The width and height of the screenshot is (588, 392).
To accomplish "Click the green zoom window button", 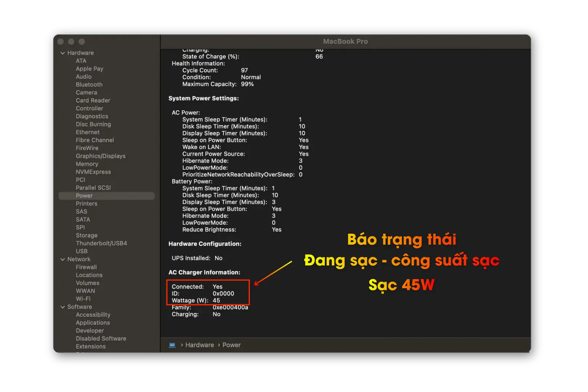I will (x=82, y=42).
